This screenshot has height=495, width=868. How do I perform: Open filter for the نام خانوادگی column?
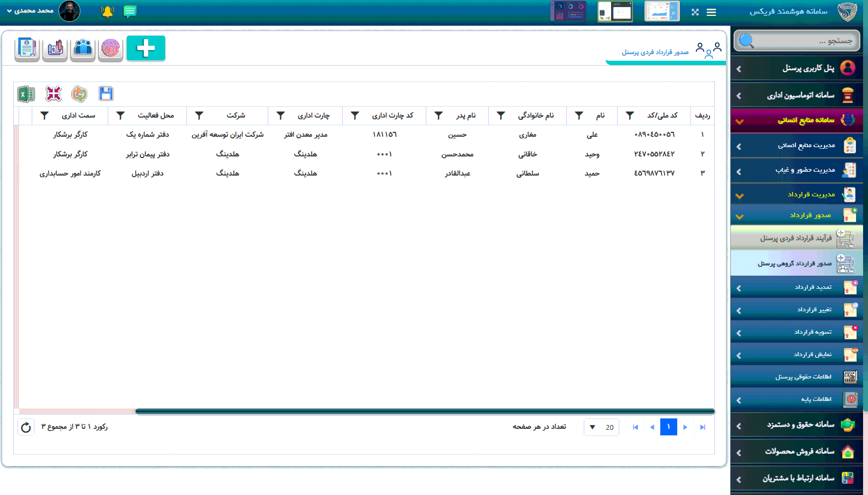501,115
